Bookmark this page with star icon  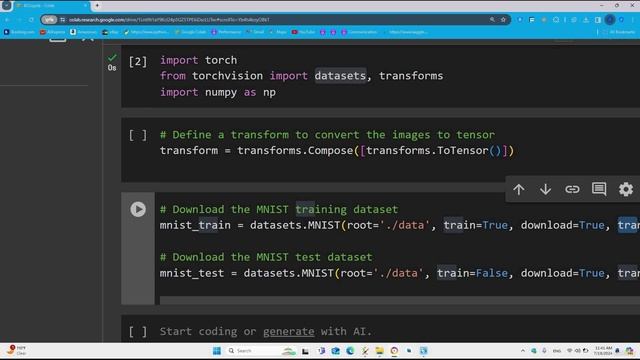point(503,20)
